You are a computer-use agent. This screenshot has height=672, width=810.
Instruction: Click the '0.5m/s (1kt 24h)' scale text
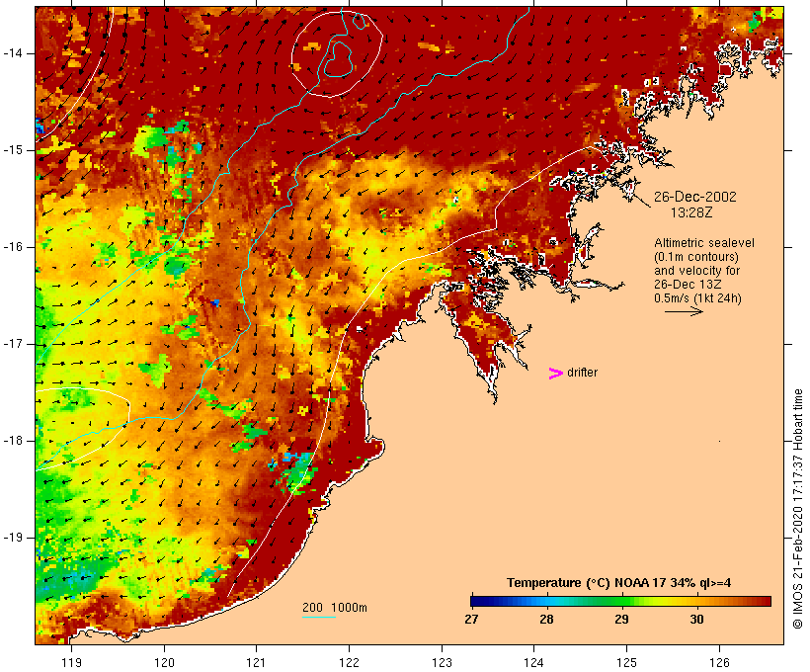(697, 298)
